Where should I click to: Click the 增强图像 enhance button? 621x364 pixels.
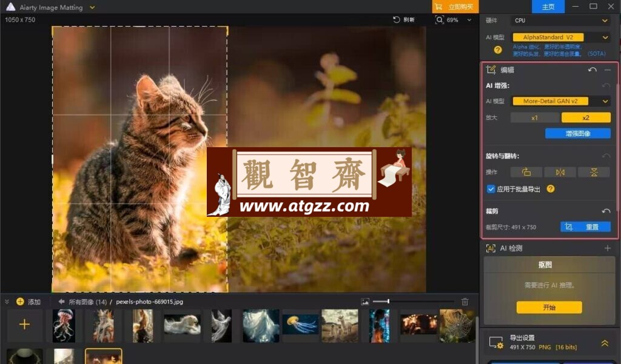click(x=578, y=133)
